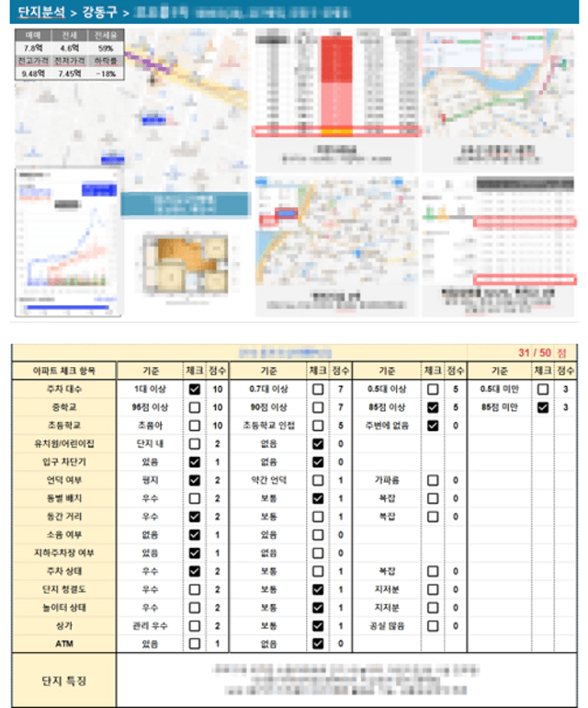The height and width of the screenshot is (708, 588).
Task: Tick the 단지 청결도 '우수' checkbox
Action: point(195,589)
